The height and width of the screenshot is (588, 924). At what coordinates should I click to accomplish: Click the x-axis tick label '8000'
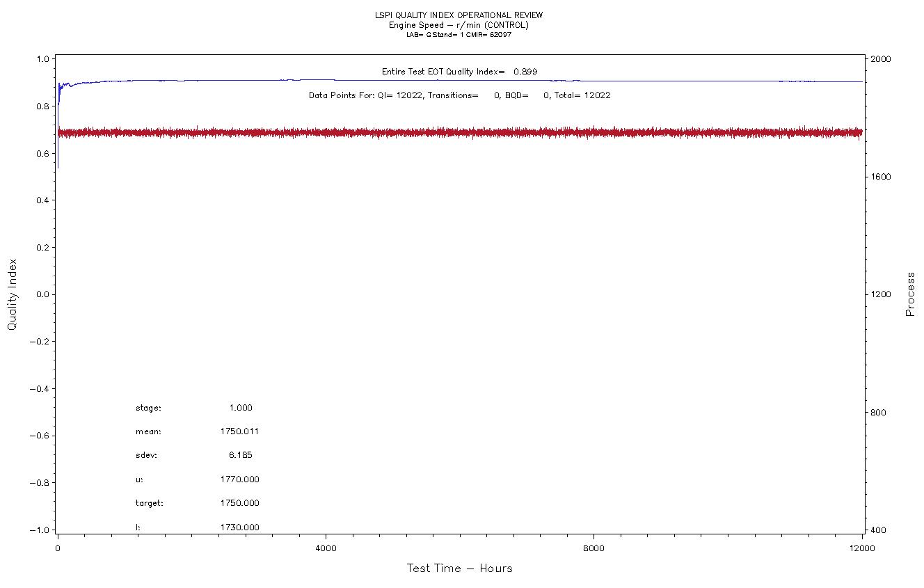click(x=594, y=548)
